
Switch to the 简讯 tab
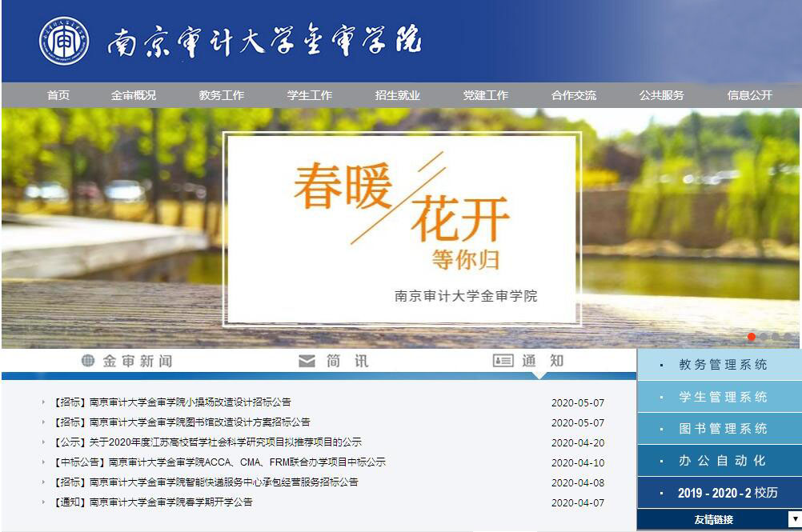pos(334,362)
